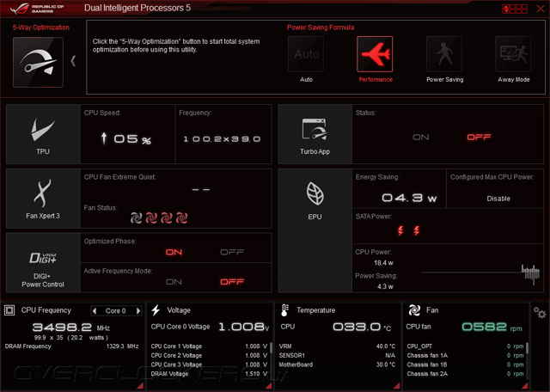Click the Fan section fan icon
Image resolution: width=550 pixels, height=392 pixels.
click(414, 310)
